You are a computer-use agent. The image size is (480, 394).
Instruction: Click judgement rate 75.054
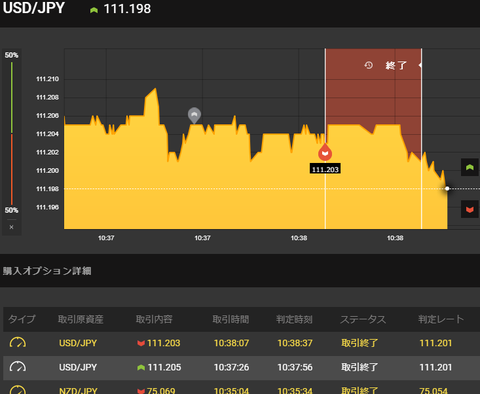pos(433,390)
